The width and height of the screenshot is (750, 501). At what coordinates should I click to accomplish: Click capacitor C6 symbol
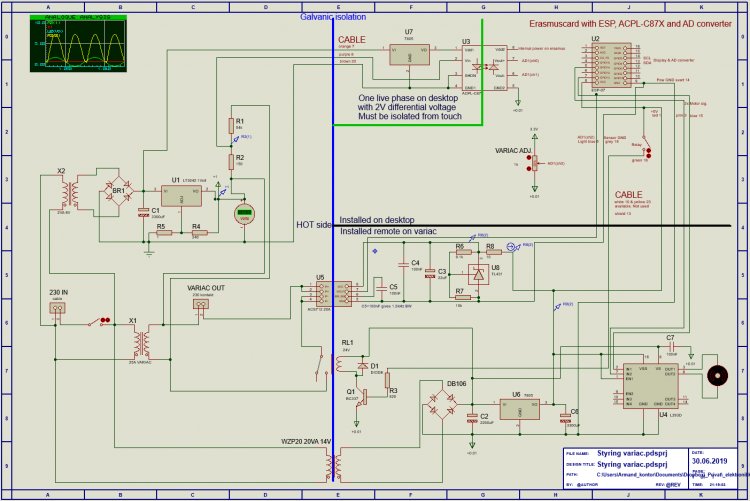[x=565, y=418]
